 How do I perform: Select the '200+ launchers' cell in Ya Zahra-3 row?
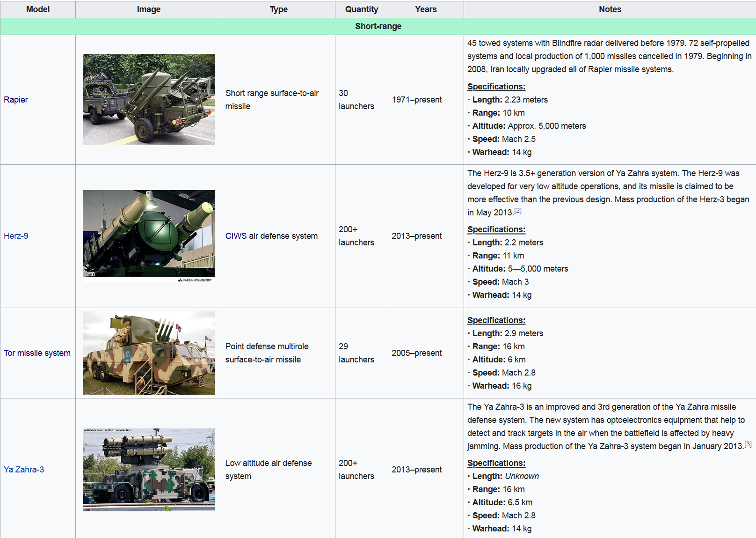(362, 470)
